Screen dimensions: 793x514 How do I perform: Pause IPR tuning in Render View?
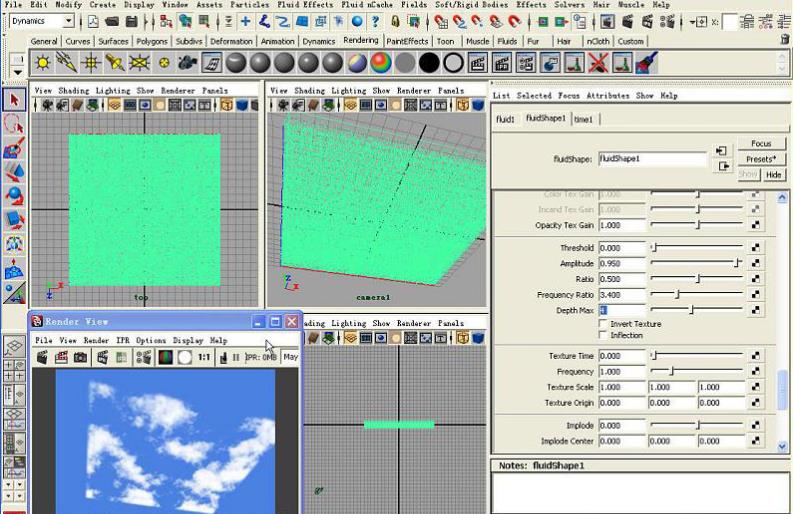click(x=236, y=357)
